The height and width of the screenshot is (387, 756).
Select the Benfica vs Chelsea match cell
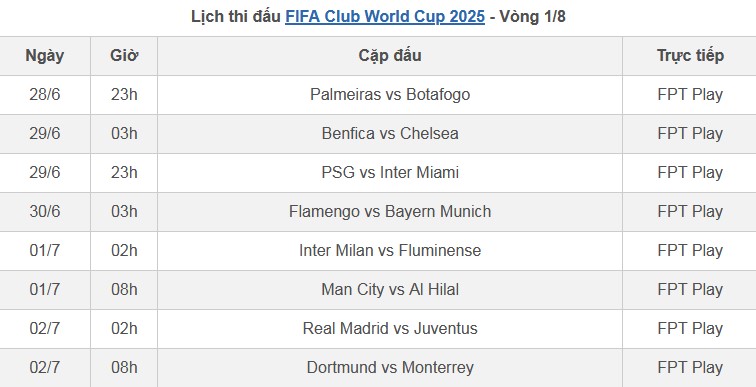click(390, 134)
